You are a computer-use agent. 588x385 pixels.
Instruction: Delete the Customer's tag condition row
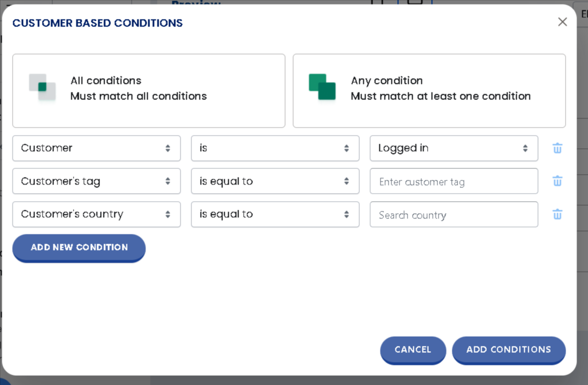tap(557, 181)
